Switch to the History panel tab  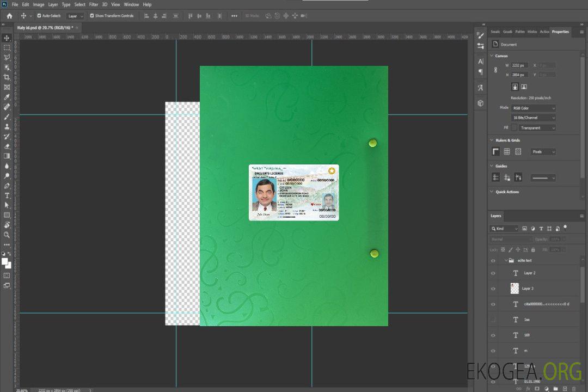point(532,32)
